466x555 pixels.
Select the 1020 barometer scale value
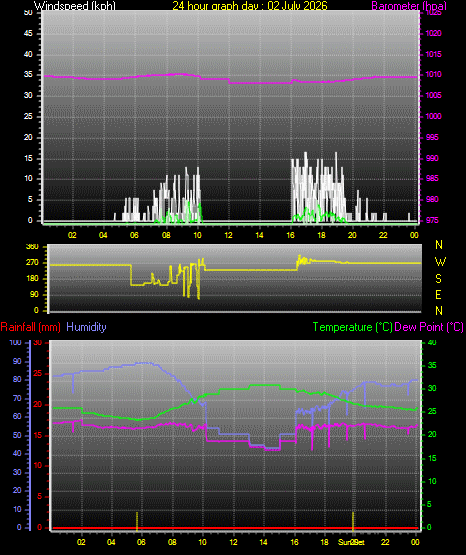433,33
